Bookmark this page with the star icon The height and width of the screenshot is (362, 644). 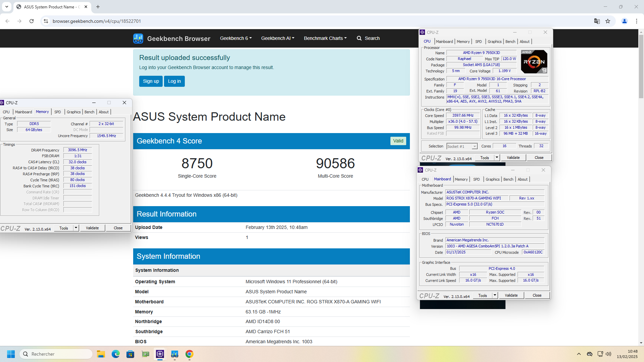pos(608,21)
